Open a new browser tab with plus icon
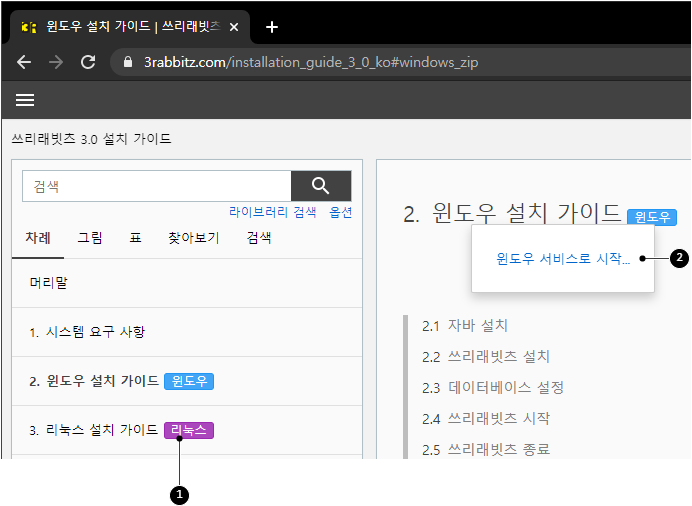Viewport: 692px width, 506px height. coord(272,27)
